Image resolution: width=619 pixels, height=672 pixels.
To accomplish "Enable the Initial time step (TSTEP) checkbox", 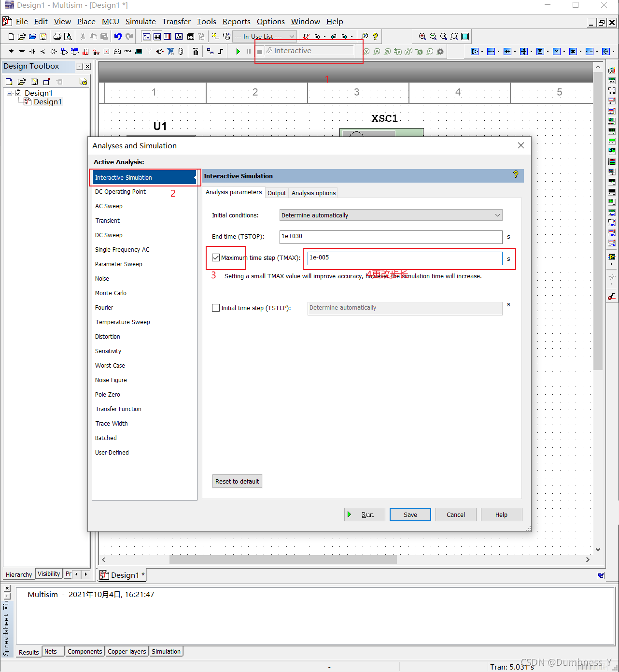I will click(x=216, y=308).
